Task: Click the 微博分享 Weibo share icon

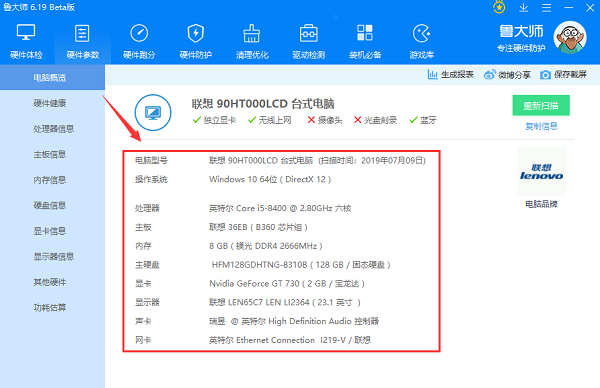Action: 489,75
